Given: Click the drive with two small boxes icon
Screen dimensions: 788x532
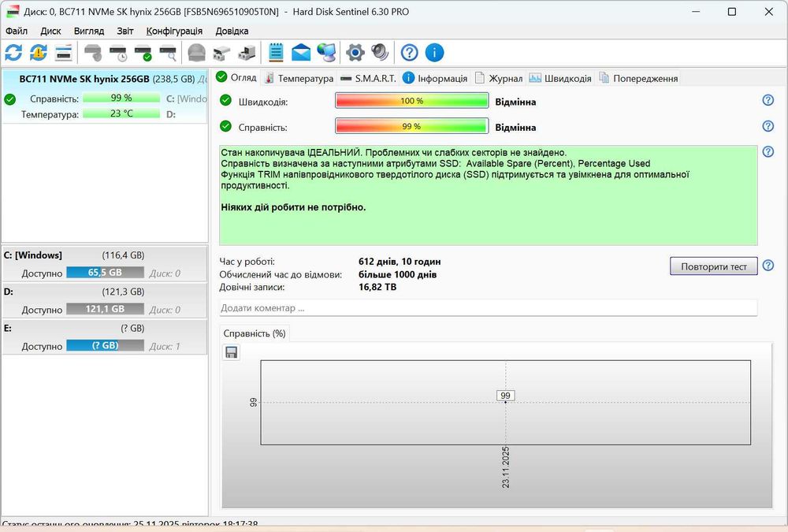Looking at the screenshot, I should point(221,52).
